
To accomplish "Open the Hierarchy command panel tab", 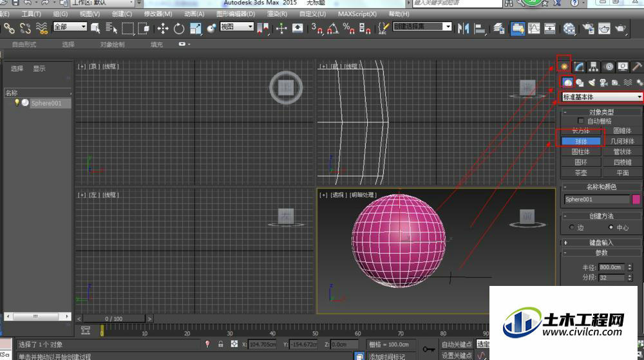I will click(594, 66).
